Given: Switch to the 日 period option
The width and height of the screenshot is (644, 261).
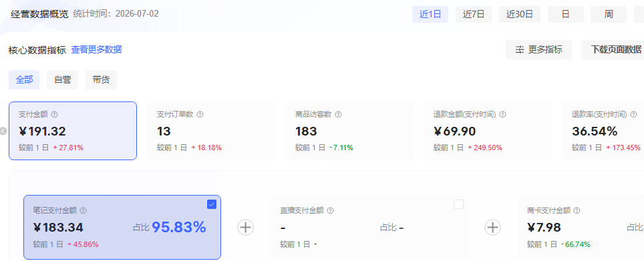Looking at the screenshot, I should point(566,15).
